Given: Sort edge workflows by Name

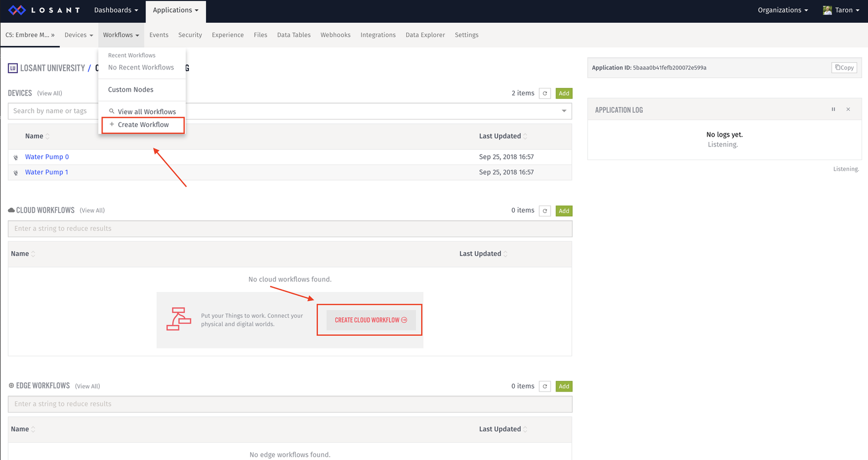Looking at the screenshot, I should (x=23, y=429).
